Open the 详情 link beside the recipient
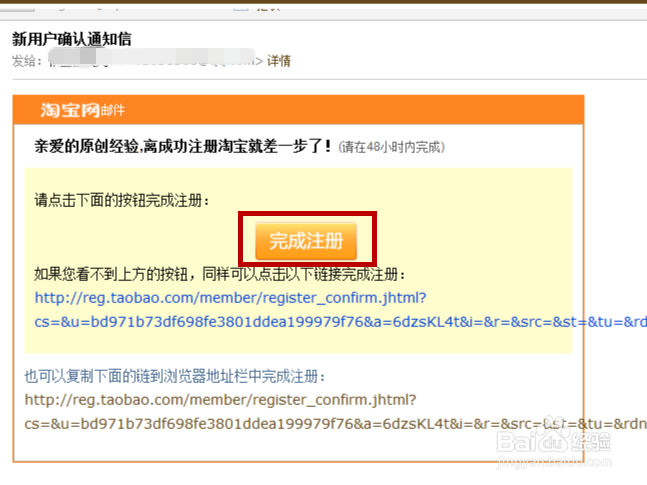Screen dimensions: 647x485 279,61
